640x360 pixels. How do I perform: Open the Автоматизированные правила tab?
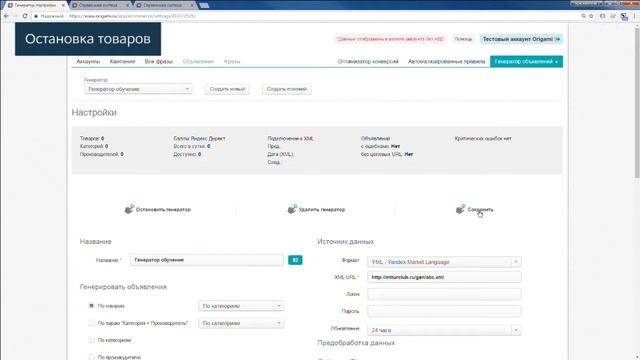pos(447,61)
